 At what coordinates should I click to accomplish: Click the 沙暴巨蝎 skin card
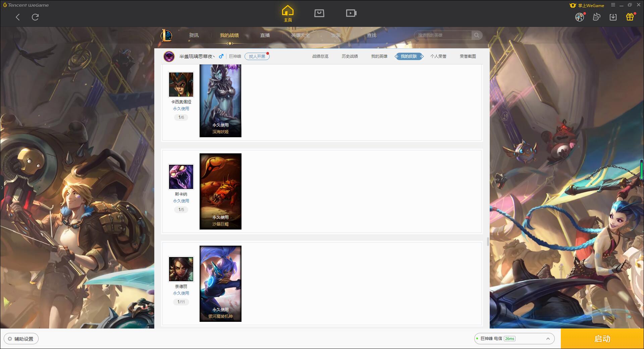pos(220,191)
